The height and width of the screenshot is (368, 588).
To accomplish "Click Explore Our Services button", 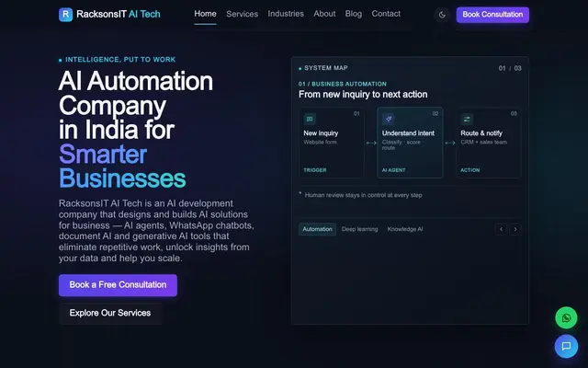I will (x=110, y=313).
